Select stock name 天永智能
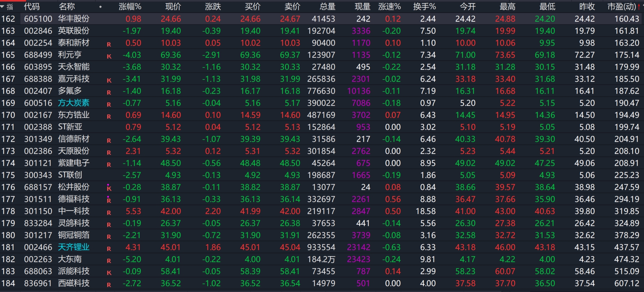The height and width of the screenshot is (292, 644). click(x=74, y=67)
